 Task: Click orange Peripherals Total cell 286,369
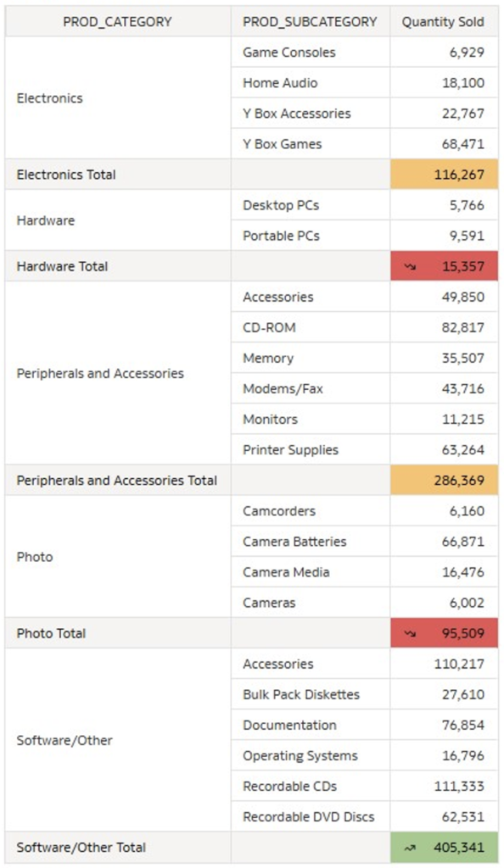tap(445, 481)
